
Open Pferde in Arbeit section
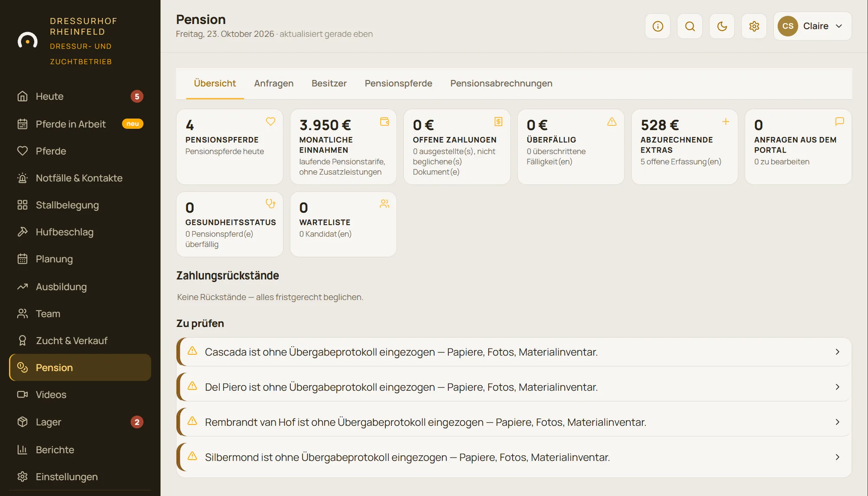point(80,124)
